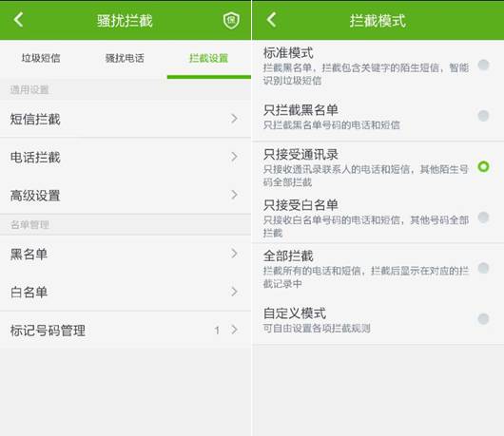This screenshot has height=436, width=504.
Task: Switch to the 骚扰电话 tab
Action: pos(125,58)
